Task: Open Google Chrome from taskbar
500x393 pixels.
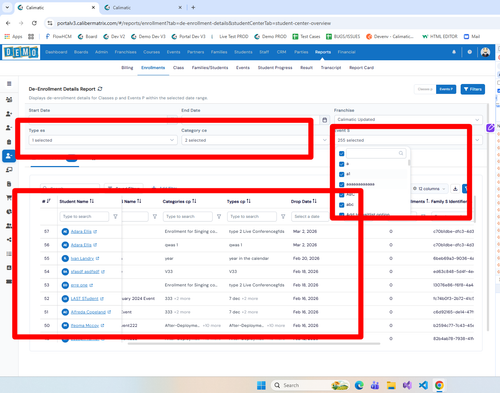Action: coord(439,385)
